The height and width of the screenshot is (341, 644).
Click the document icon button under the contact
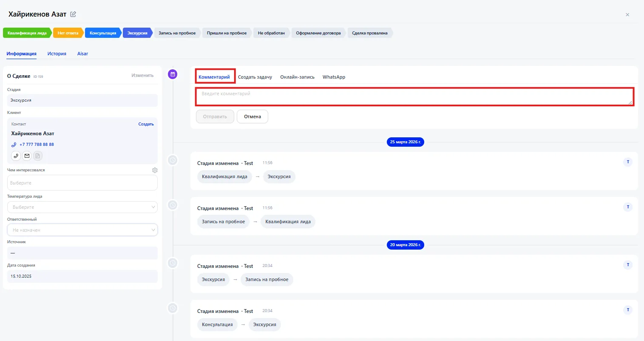(38, 156)
